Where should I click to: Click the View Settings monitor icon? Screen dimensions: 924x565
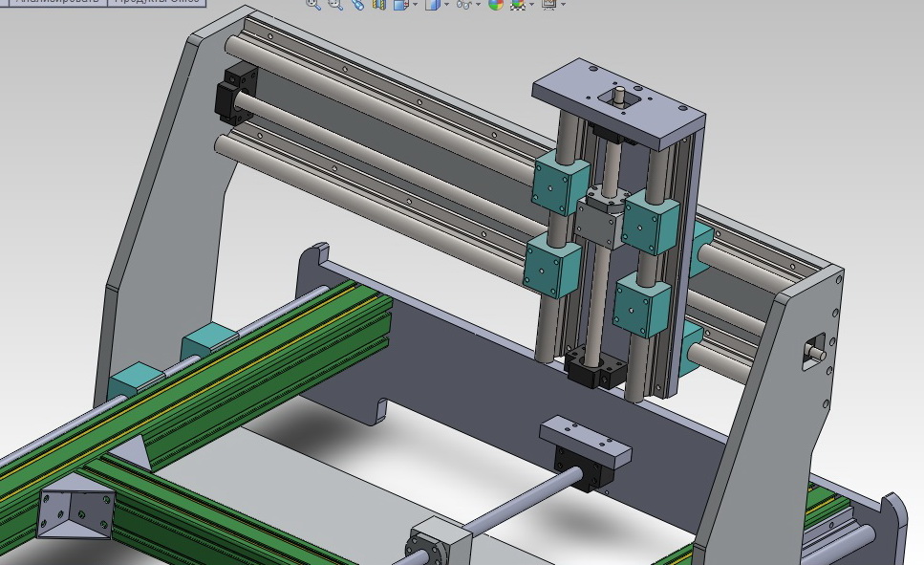point(549,4)
